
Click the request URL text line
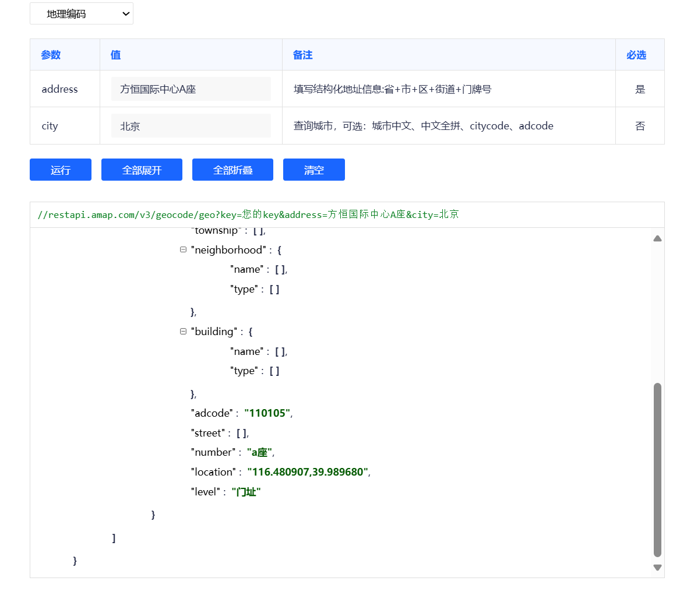248,214
